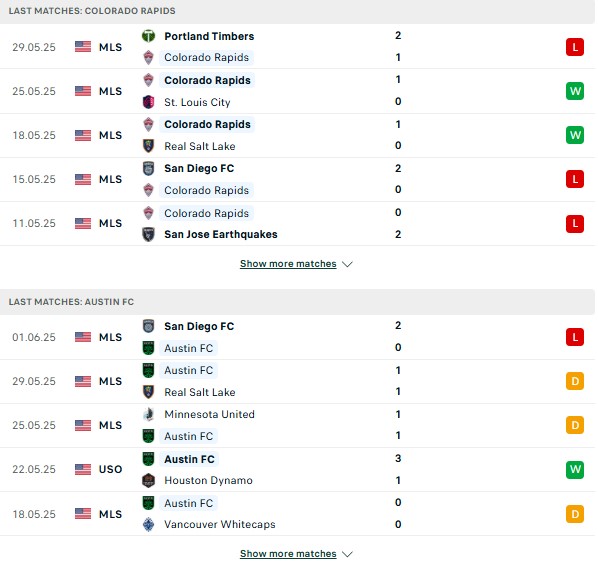Viewport: 598px width, 574px height.
Task: Click the red L badge for the Portland Timbers match
Action: (x=575, y=47)
